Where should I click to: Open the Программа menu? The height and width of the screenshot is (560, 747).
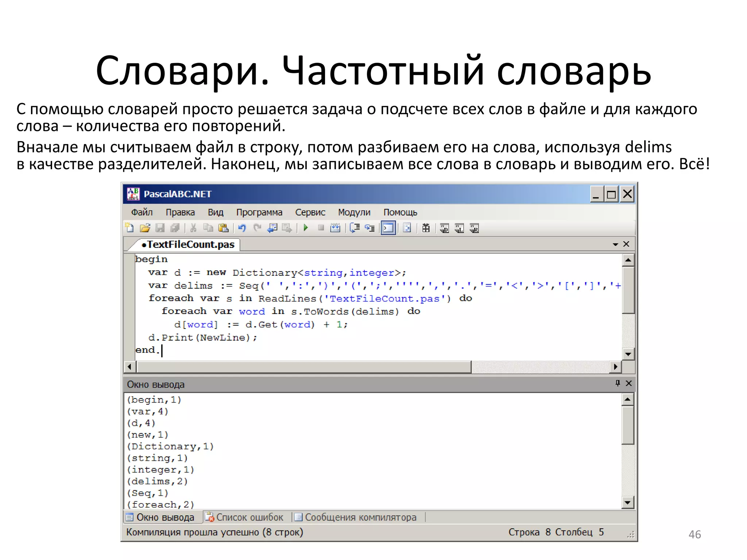click(x=259, y=212)
